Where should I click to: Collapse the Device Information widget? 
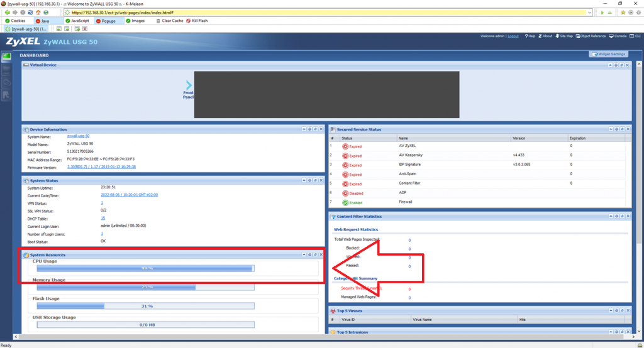[304, 129]
